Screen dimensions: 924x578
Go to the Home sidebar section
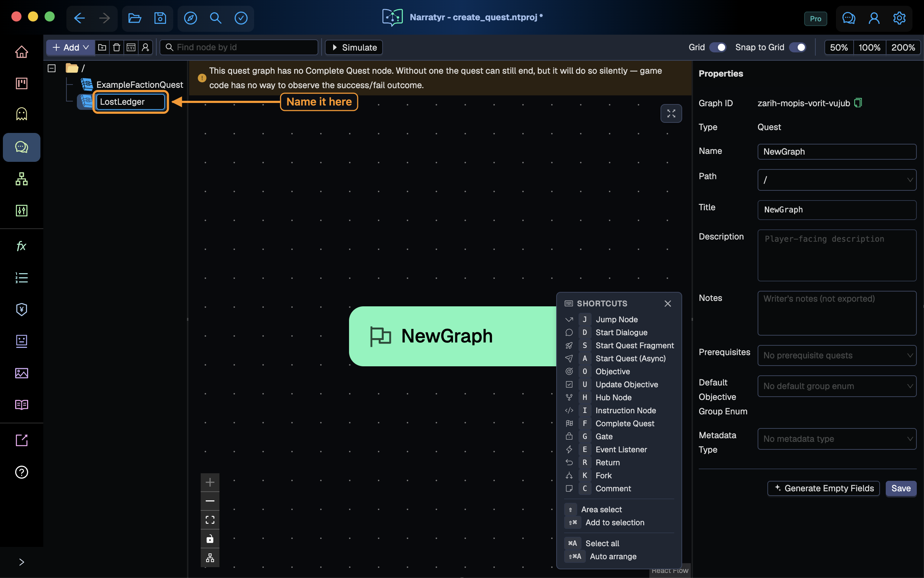pos(21,52)
